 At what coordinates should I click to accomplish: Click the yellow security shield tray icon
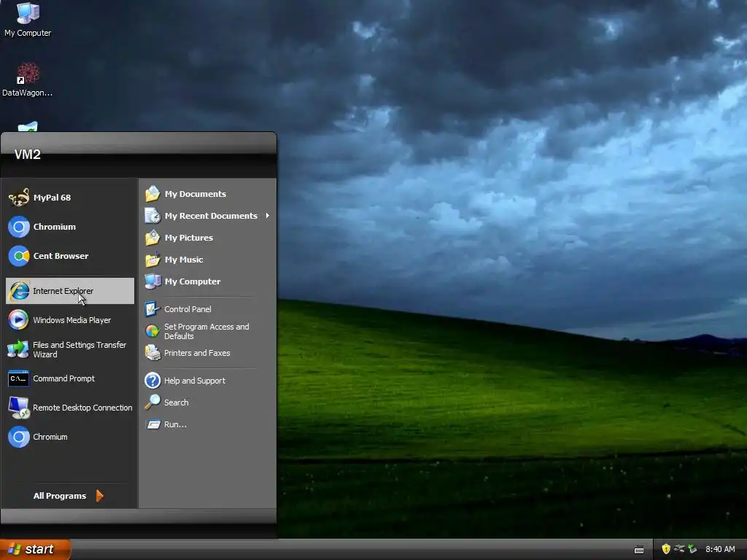coord(666,549)
